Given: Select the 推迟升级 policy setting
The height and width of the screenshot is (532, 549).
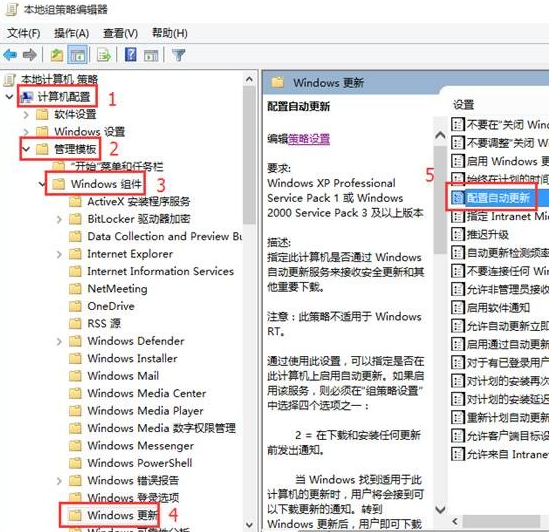Looking at the screenshot, I should (488, 234).
